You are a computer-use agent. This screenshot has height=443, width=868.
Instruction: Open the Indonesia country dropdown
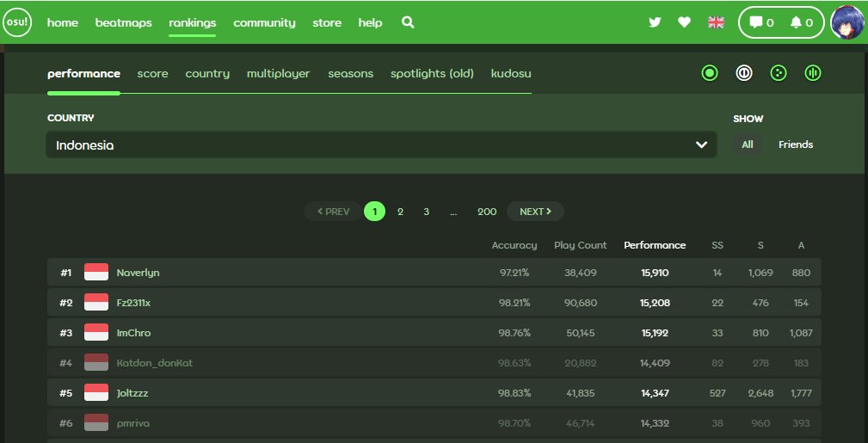coord(381,145)
